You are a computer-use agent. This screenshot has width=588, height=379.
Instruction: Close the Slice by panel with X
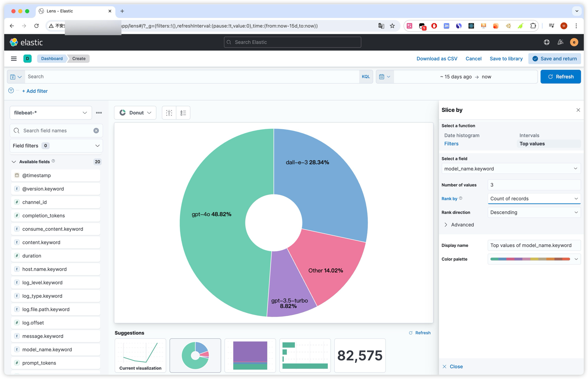pos(578,110)
